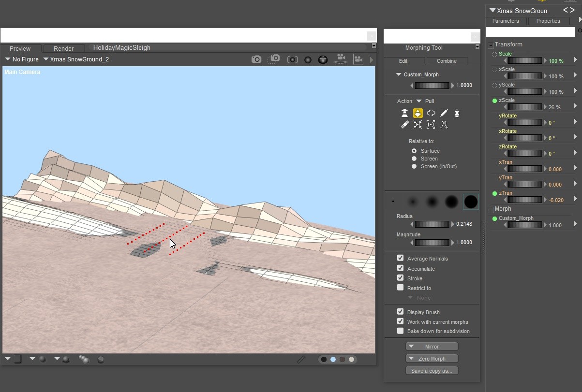Enable Bake down for subdivision
This screenshot has height=392, width=582.
[x=400, y=331]
